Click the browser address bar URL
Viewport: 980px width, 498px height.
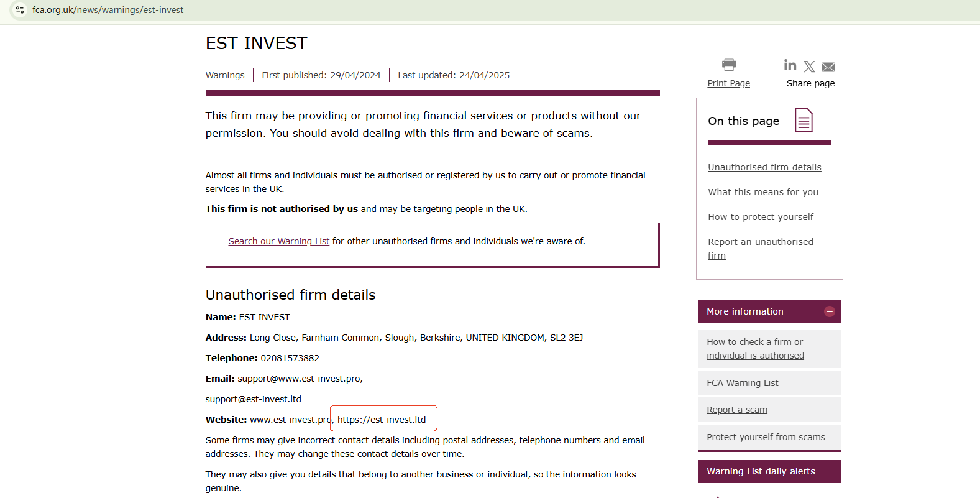click(x=108, y=10)
